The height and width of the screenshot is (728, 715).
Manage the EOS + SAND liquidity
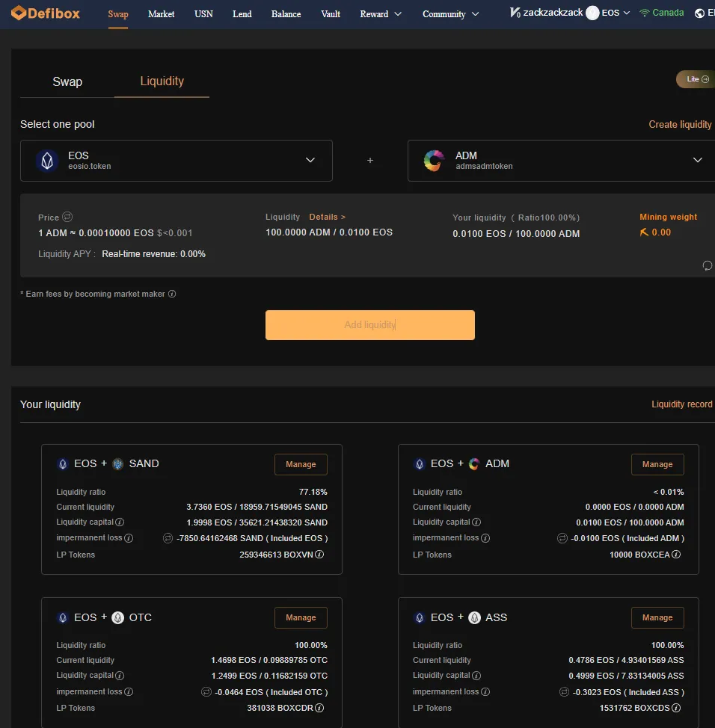tap(301, 464)
